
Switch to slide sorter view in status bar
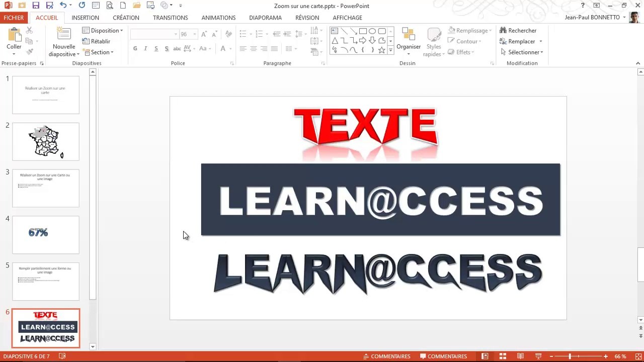tap(503, 356)
